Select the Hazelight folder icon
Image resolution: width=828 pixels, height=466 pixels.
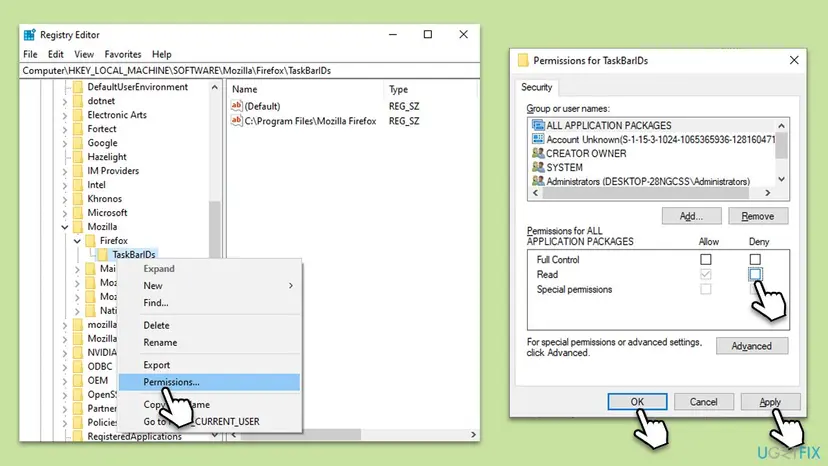pos(78,157)
